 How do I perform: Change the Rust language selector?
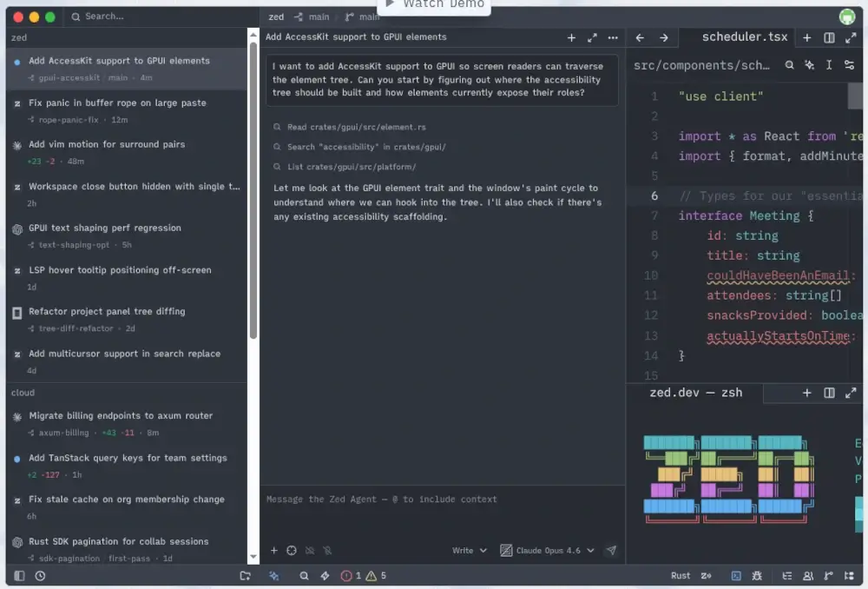coord(681,576)
